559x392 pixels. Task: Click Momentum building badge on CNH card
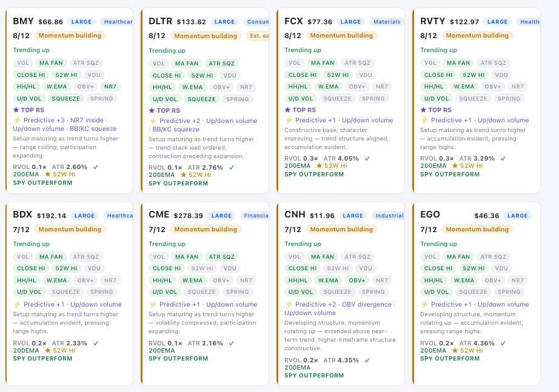(x=341, y=229)
